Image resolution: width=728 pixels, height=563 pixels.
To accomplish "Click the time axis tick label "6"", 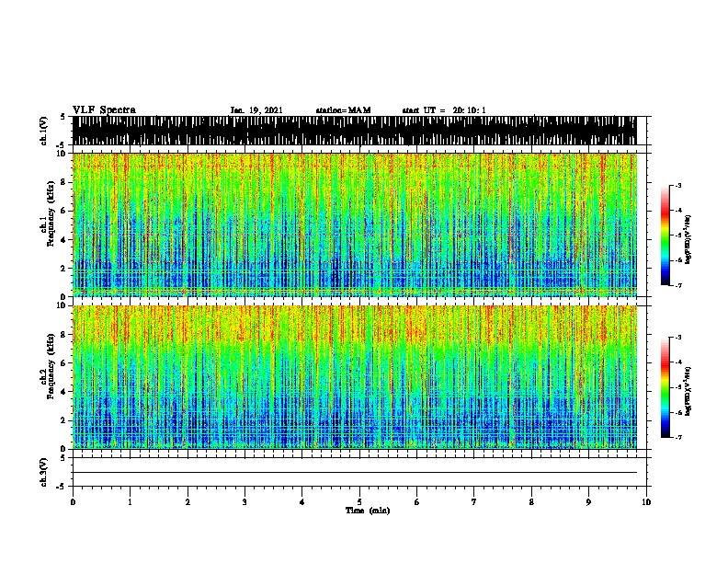I will 417,502.
